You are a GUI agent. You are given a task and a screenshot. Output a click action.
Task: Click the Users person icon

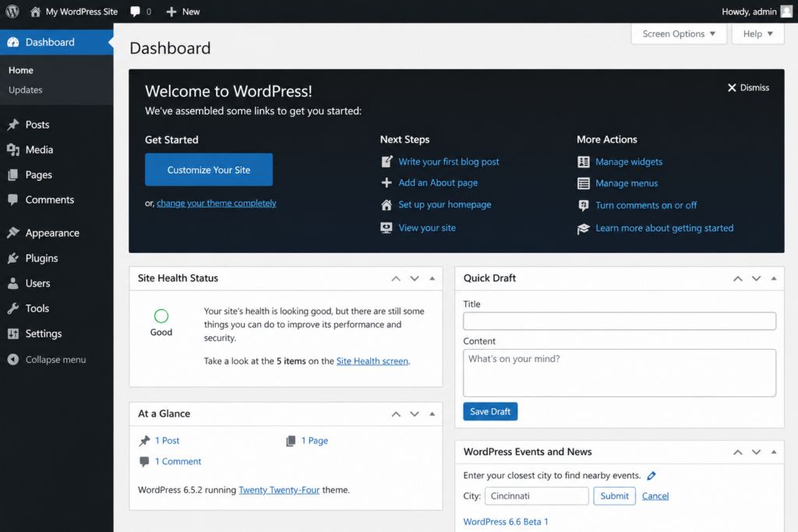[x=13, y=284]
